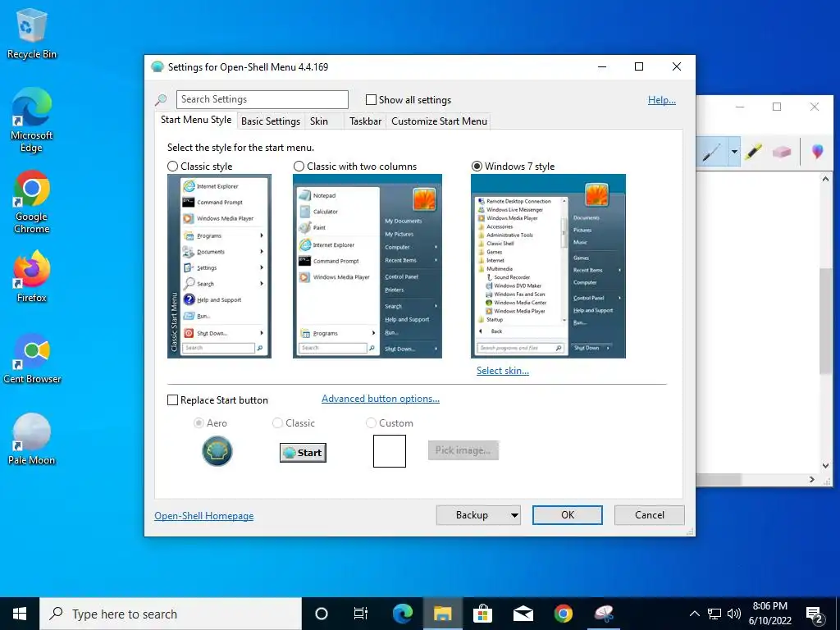Select the Firefox desktop shortcut
Image resolution: width=840 pixels, height=630 pixels.
pos(32,276)
